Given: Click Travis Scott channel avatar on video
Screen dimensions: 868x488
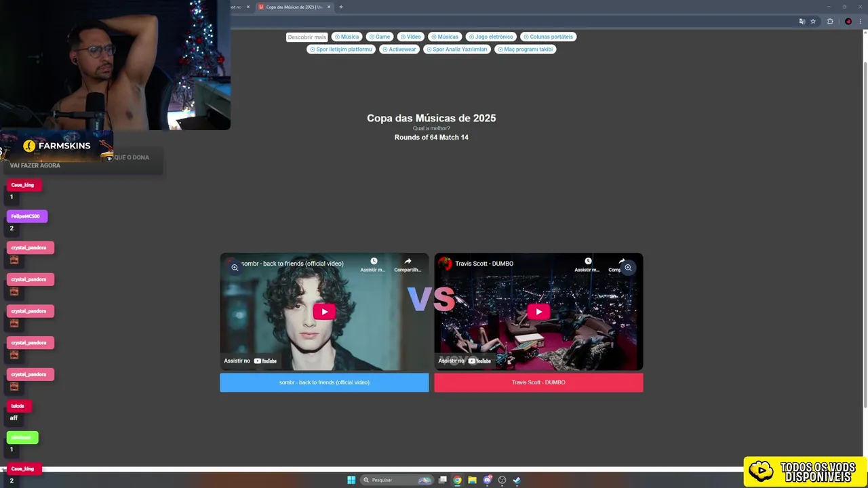Looking at the screenshot, I should pyautogui.click(x=445, y=264).
